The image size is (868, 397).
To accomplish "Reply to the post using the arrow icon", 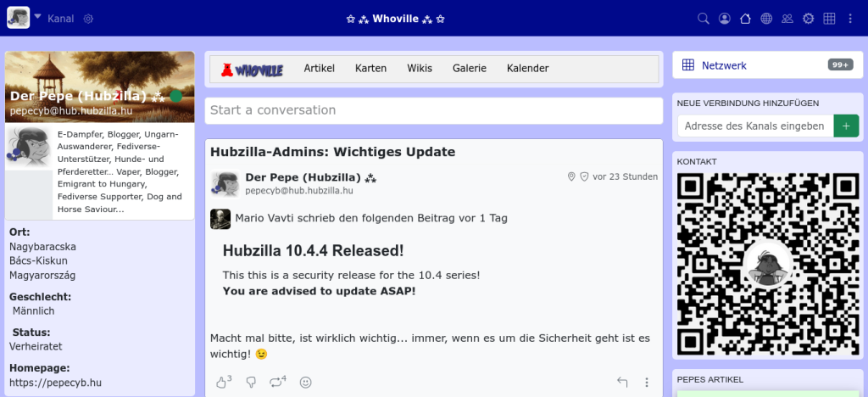I will pyautogui.click(x=622, y=383).
